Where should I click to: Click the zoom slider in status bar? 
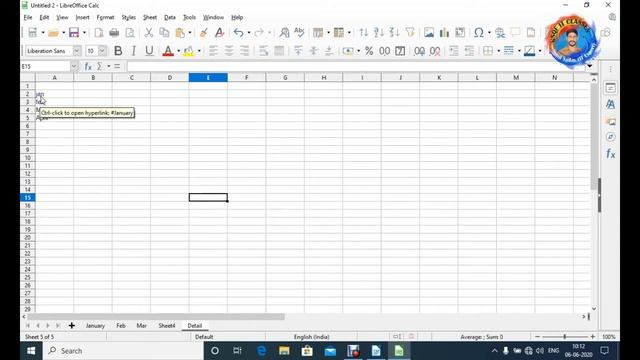[565, 337]
